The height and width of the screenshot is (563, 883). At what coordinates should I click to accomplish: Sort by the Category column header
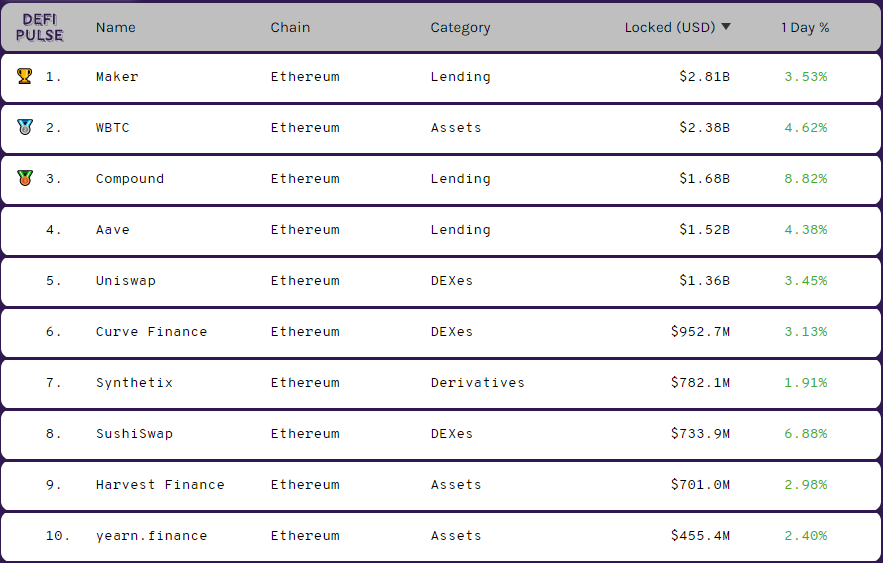pos(460,27)
